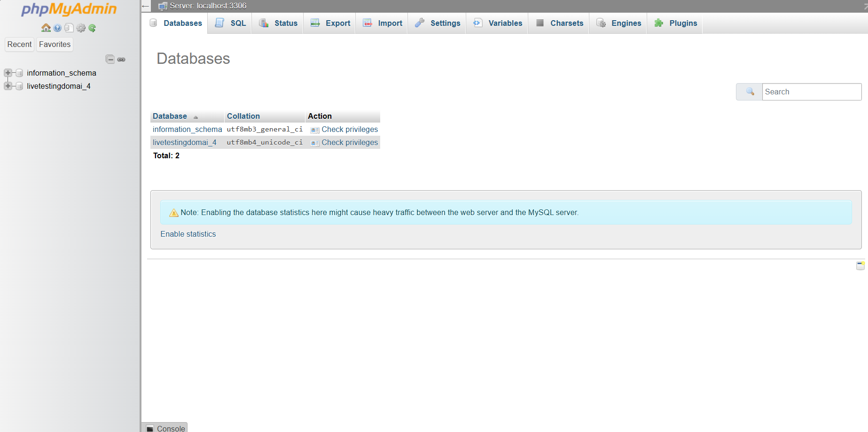Screen dimensions: 868x432
Task: Click the phpMyAdmin home icon
Action: pyautogui.click(x=46, y=28)
